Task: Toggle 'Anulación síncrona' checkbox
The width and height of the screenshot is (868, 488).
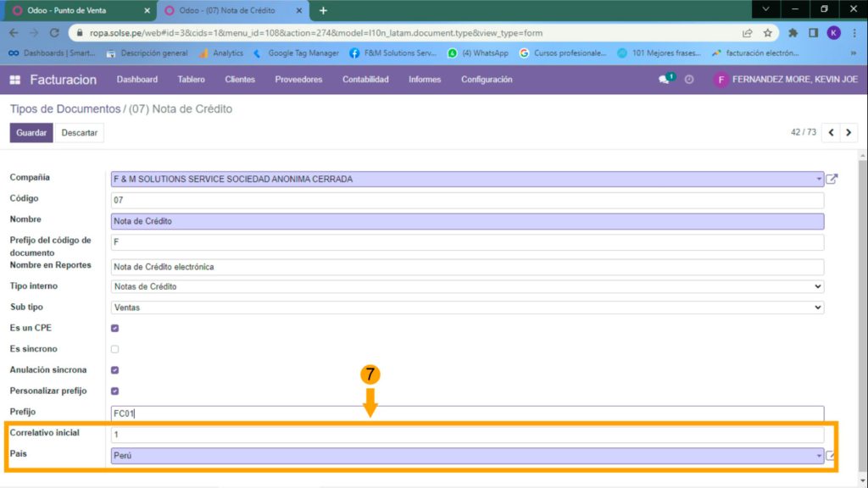Action: (x=115, y=370)
